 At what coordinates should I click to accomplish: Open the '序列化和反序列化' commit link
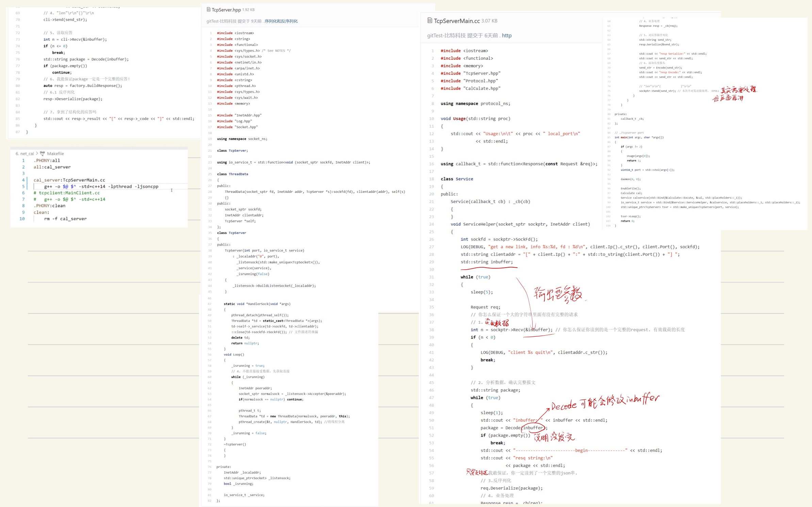[x=281, y=21]
